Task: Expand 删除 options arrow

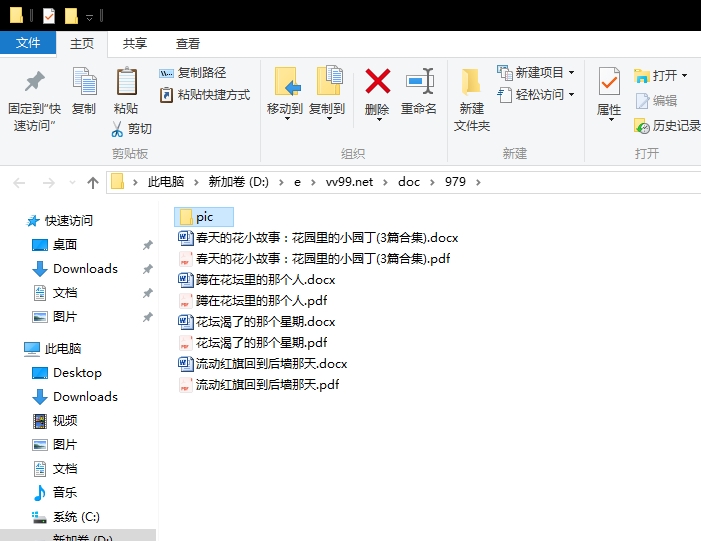Action: 379,119
